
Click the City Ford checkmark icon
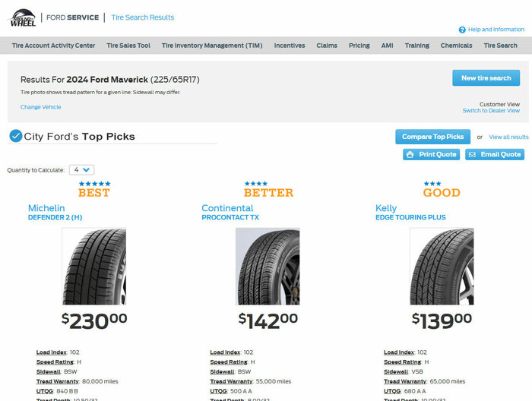pos(15,136)
